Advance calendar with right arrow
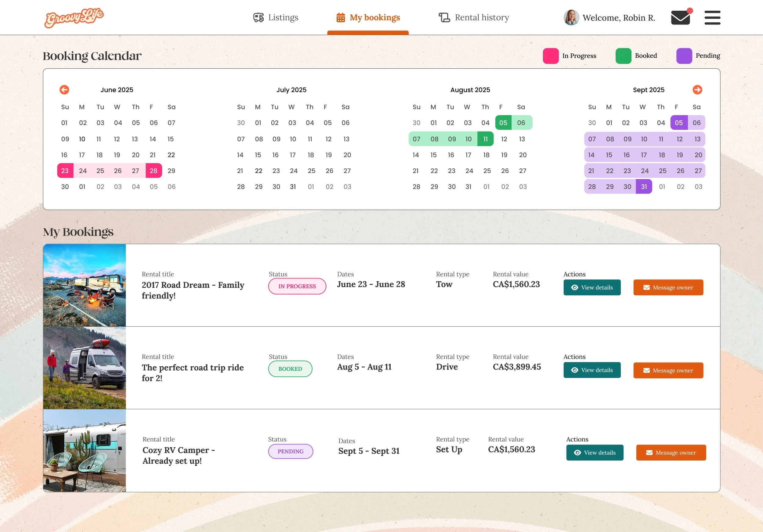Image resolution: width=763 pixels, height=532 pixels. coord(697,90)
